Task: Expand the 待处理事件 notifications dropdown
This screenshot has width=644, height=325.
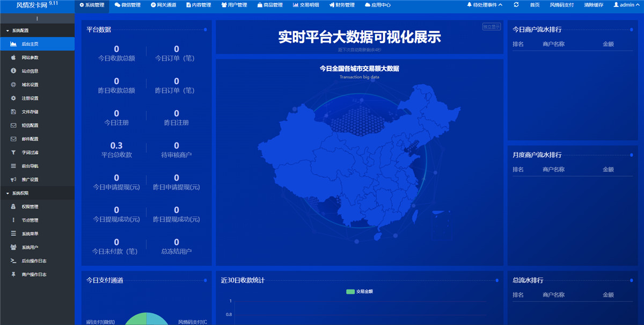Action: click(485, 5)
